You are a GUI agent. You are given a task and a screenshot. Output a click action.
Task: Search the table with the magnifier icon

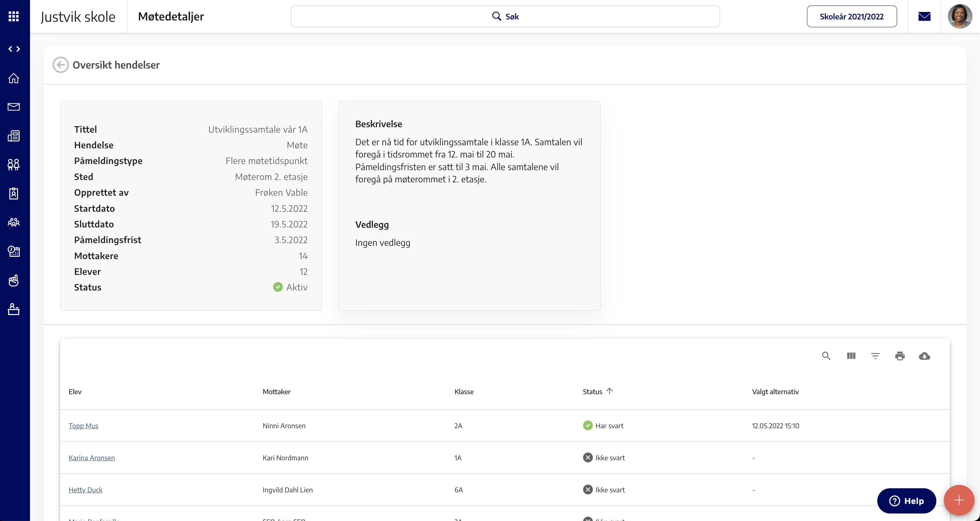826,356
